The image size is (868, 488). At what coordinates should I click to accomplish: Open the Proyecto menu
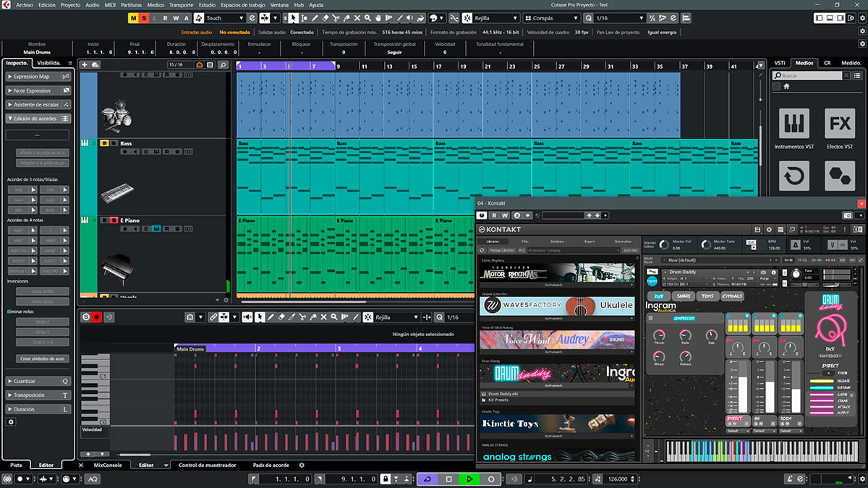[x=70, y=4]
